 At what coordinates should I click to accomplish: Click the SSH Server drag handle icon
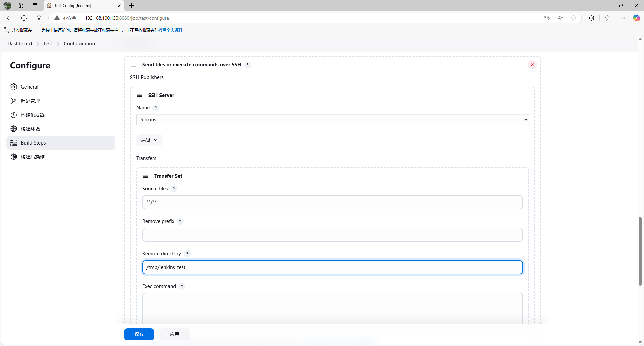139,95
